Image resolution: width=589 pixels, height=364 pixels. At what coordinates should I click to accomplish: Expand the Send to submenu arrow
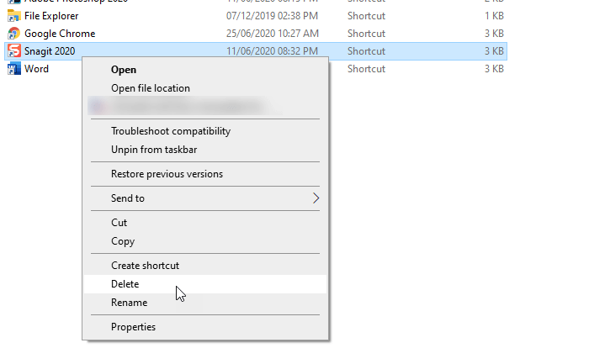pos(316,198)
